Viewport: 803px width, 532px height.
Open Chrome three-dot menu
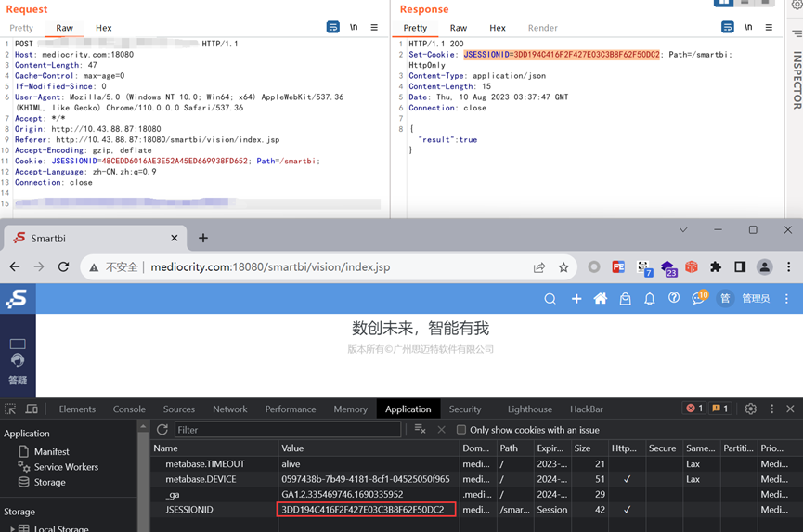[789, 266]
